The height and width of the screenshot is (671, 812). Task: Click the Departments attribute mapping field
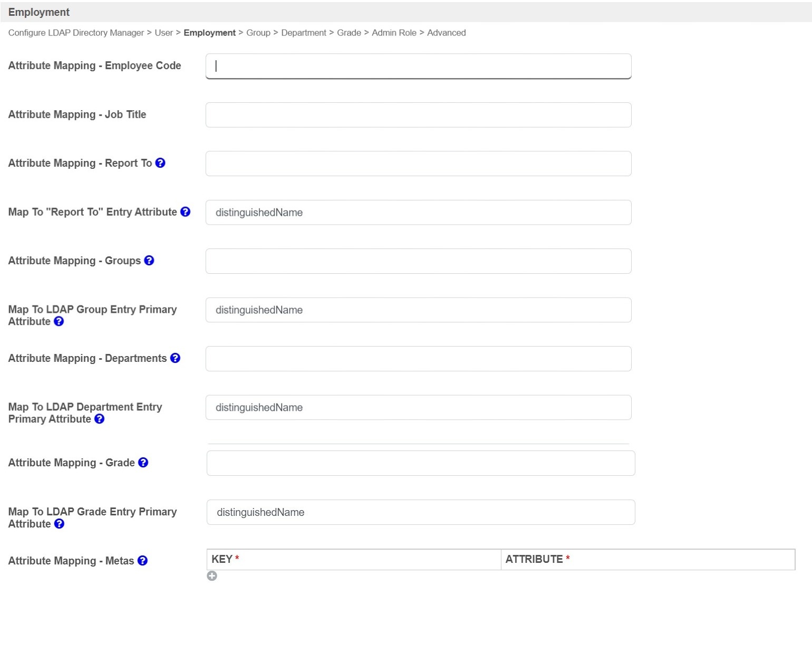click(418, 359)
